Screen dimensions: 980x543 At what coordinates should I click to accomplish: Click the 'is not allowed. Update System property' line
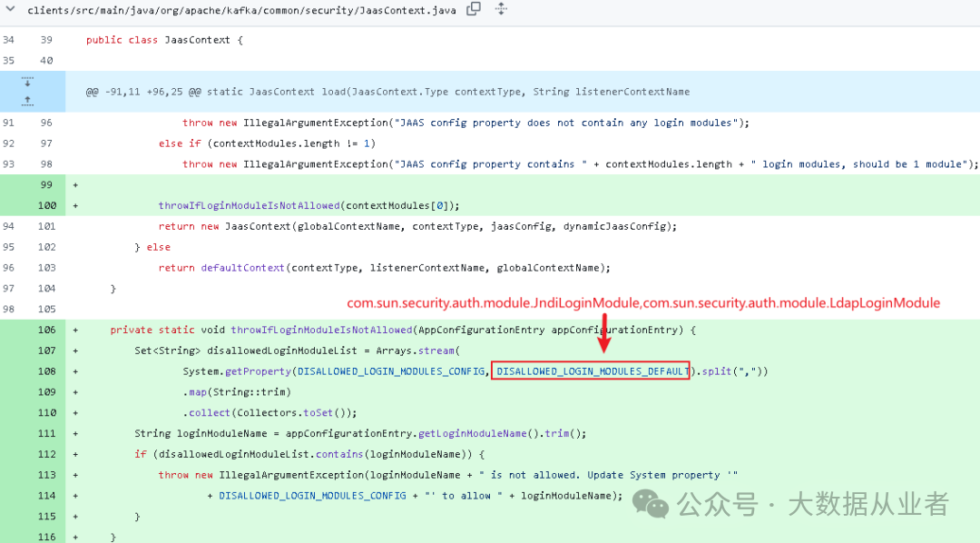click(x=447, y=474)
